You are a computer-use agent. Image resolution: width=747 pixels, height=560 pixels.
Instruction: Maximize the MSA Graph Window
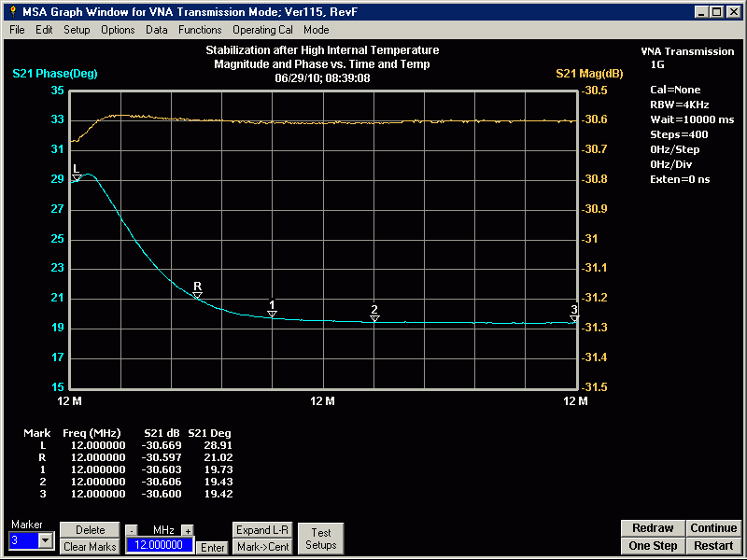point(716,12)
